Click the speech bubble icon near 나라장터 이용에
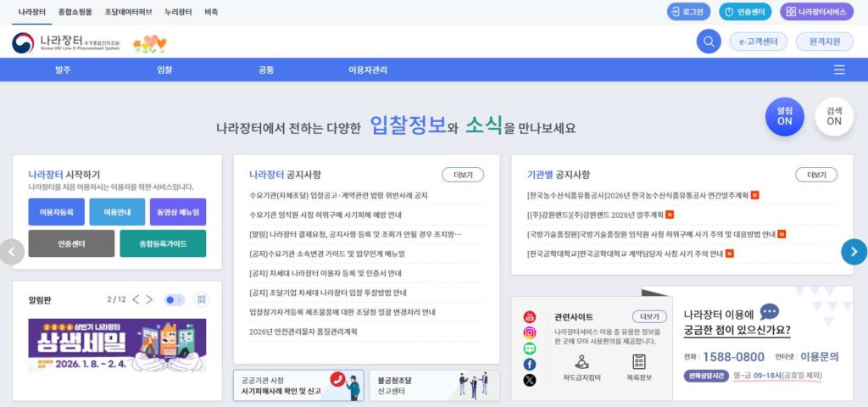868x407 pixels. [x=769, y=312]
